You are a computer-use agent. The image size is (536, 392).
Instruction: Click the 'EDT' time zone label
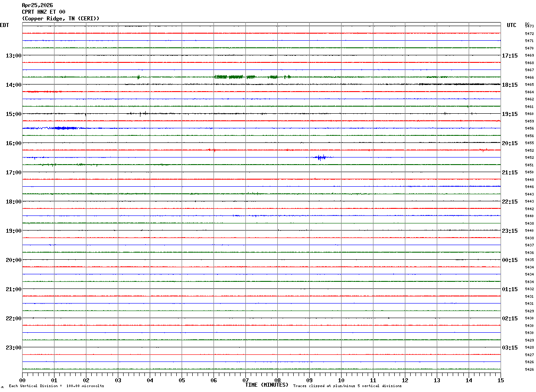[4, 25]
